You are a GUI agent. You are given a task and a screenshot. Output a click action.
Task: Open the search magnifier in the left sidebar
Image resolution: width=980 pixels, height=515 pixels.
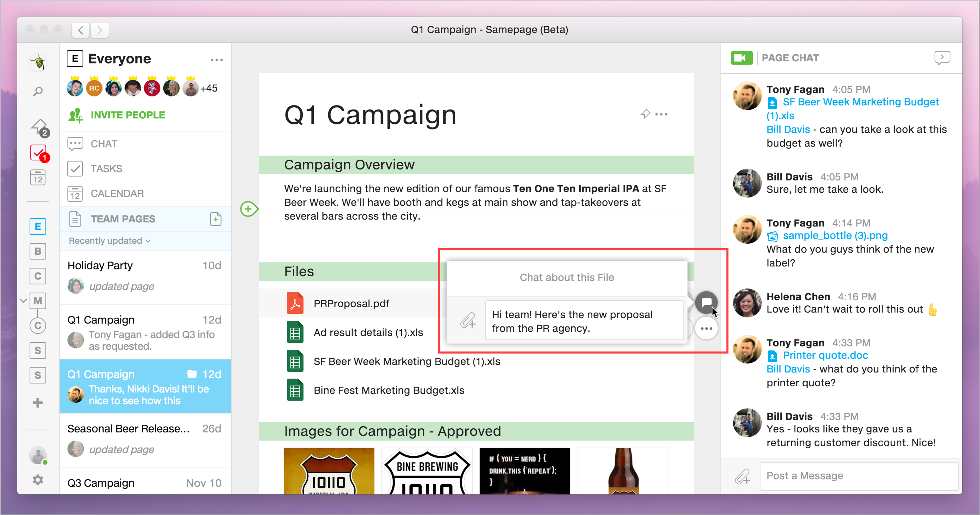[38, 91]
